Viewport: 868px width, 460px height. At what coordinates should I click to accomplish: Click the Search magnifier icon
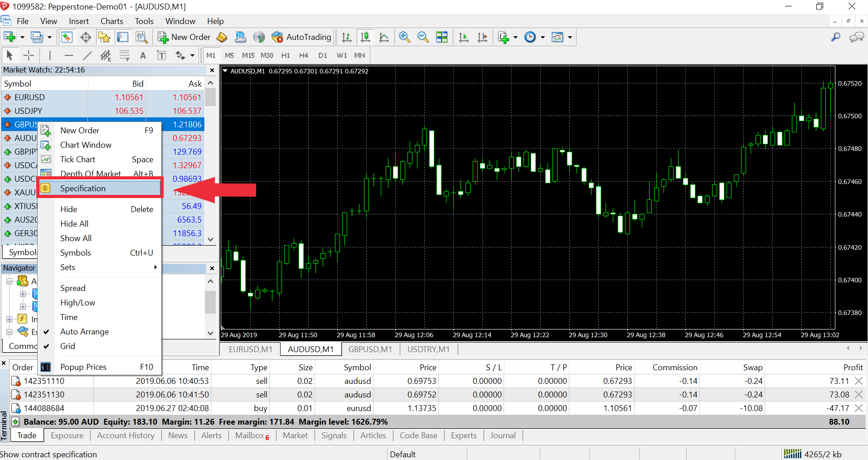(836, 37)
